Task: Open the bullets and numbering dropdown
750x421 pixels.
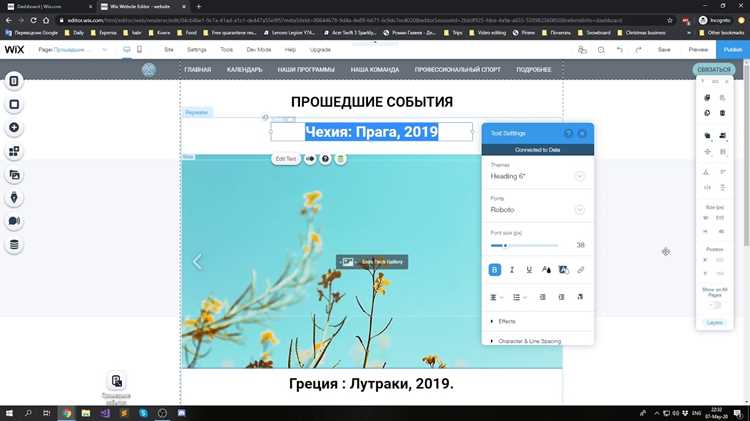Action: click(x=519, y=297)
